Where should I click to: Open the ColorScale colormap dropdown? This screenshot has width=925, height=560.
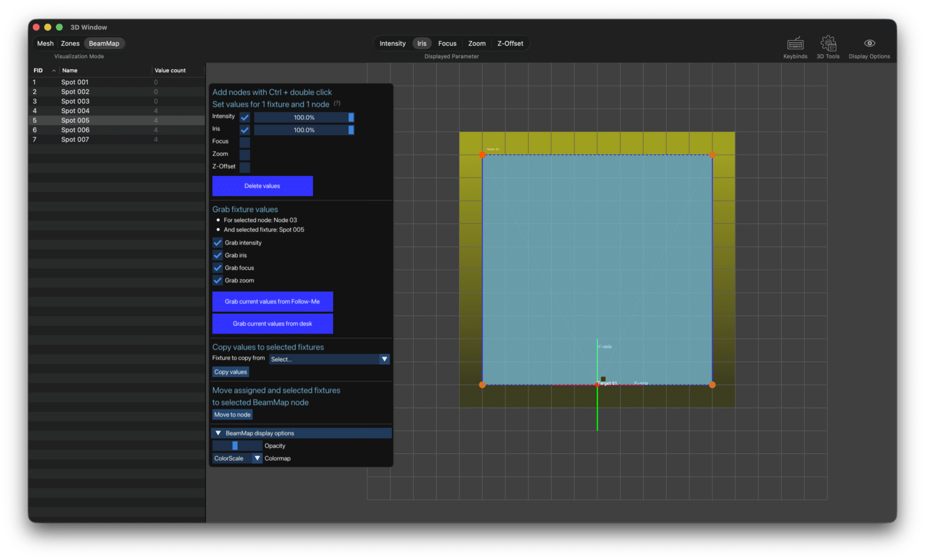pyautogui.click(x=237, y=459)
